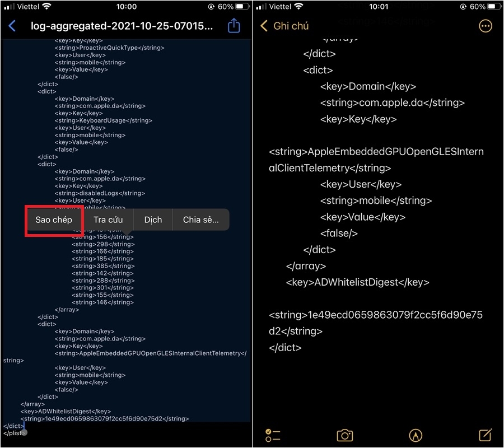Tap the string 155 line in log
Image resolution: width=504 pixels, height=448 pixels.
coord(102,295)
